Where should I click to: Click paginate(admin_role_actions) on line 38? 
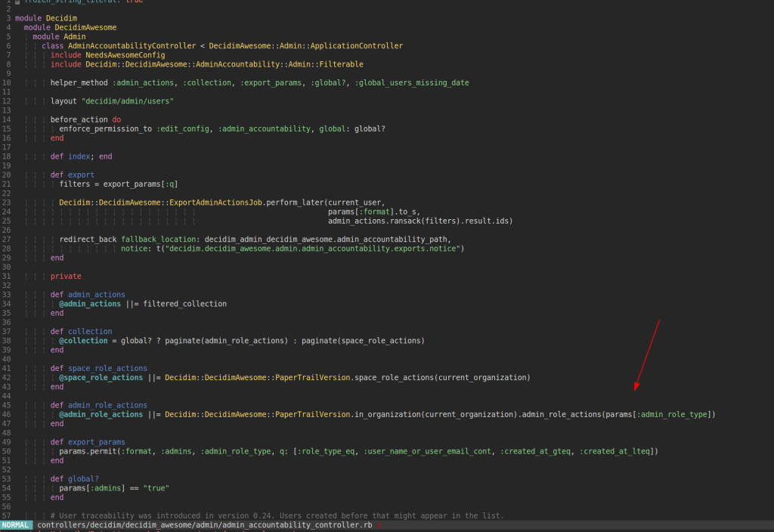[x=227, y=341]
